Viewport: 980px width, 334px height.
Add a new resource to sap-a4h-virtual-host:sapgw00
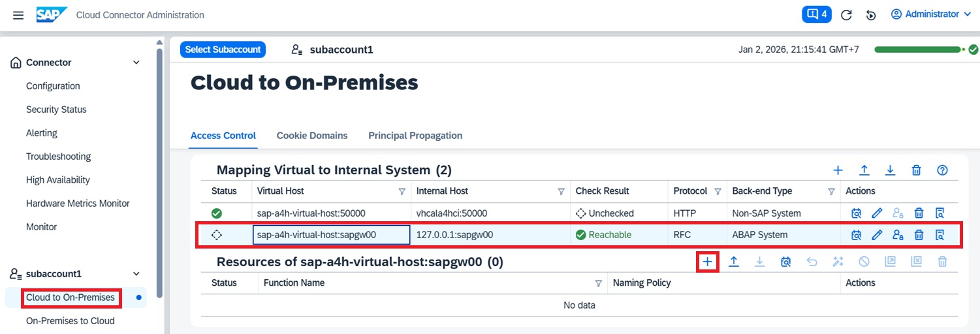(x=708, y=262)
